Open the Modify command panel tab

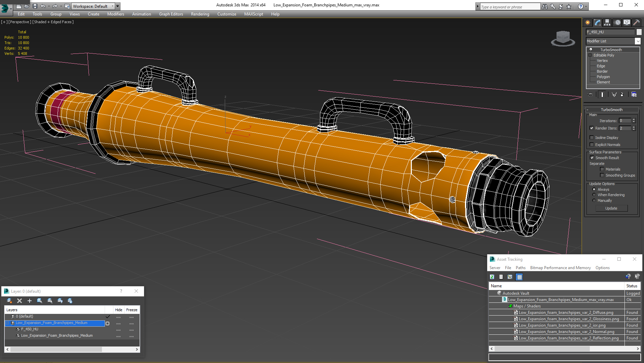(x=598, y=23)
